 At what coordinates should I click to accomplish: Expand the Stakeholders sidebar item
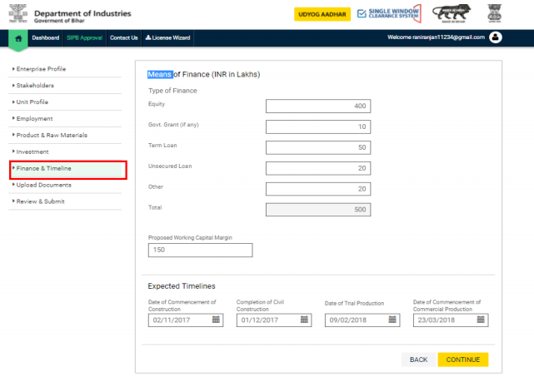35,85
